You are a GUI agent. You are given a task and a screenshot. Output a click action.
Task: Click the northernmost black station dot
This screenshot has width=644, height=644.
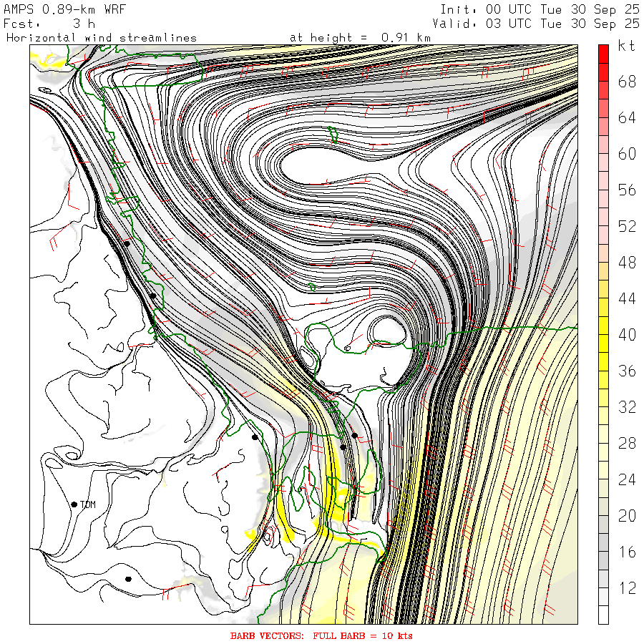pos(127,243)
